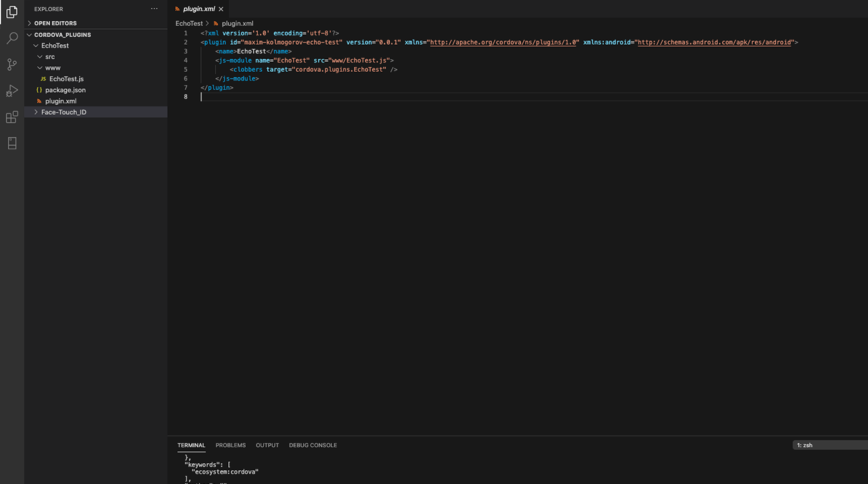
Task: Click the <name>EchoTest</name> line text
Action: point(253,51)
